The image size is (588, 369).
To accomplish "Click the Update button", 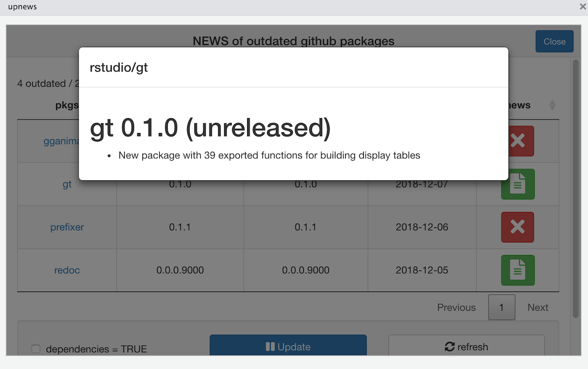I will coord(288,346).
